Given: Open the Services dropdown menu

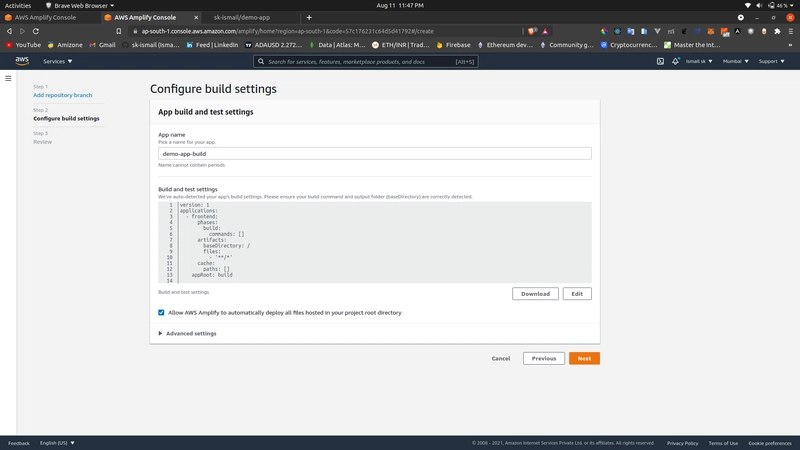Looking at the screenshot, I should click(58, 61).
